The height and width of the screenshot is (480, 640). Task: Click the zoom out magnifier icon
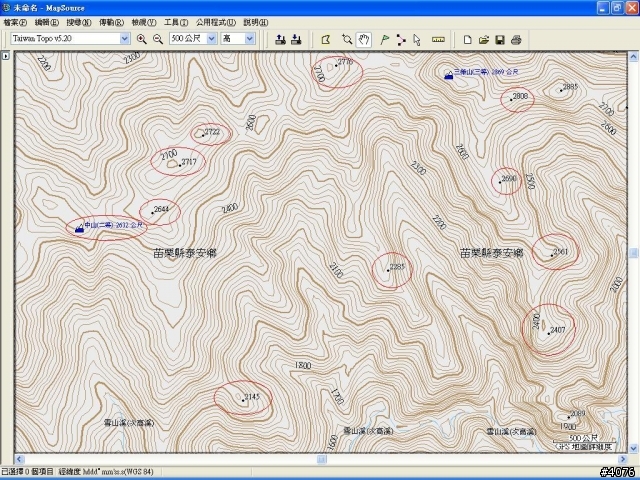tap(157, 39)
